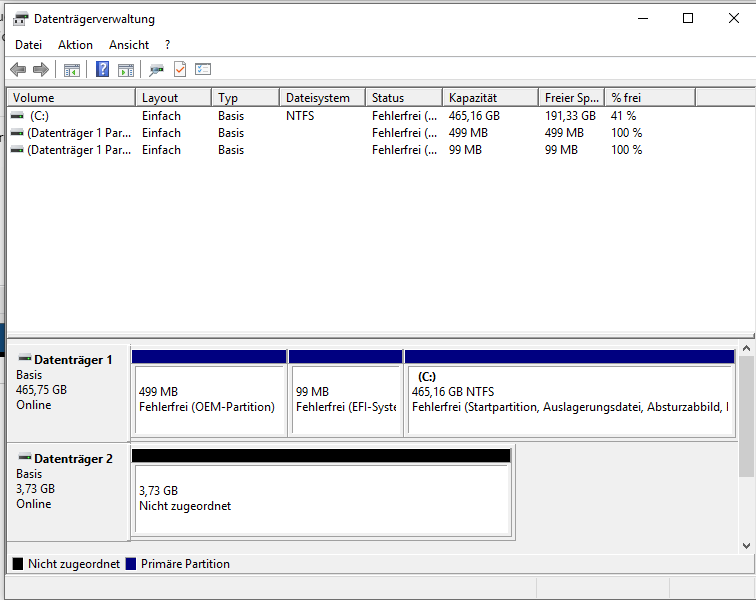
Task: Click the Forward arrow toolbar icon
Action: pos(41,69)
